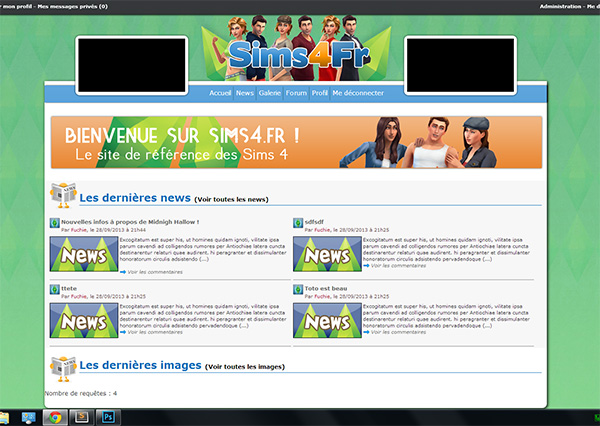Click Me déconnecter to log out
This screenshot has width=600, height=426.
tap(358, 93)
